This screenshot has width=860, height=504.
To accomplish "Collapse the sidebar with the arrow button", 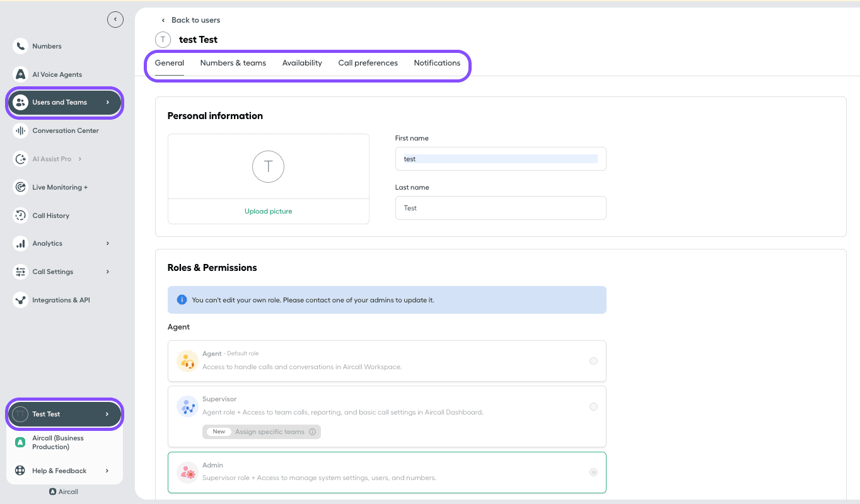I will (115, 19).
